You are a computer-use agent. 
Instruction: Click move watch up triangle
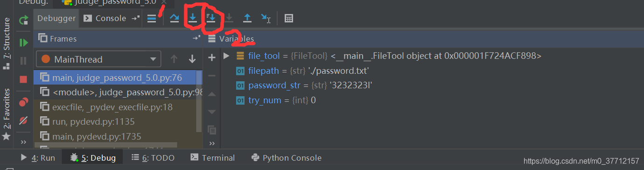click(211, 94)
